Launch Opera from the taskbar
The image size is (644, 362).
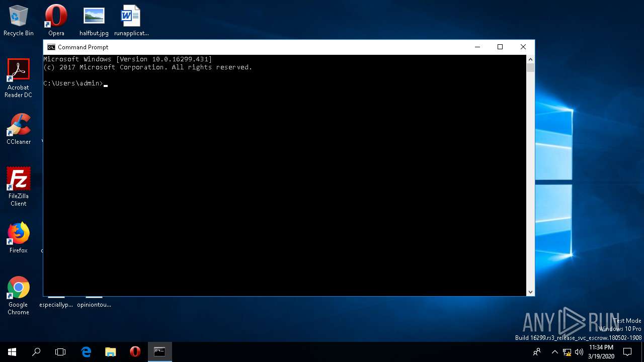pos(135,352)
